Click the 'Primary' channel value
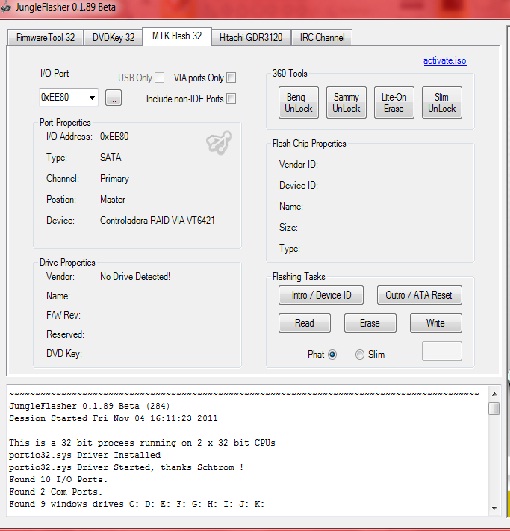510x531 pixels. click(114, 178)
